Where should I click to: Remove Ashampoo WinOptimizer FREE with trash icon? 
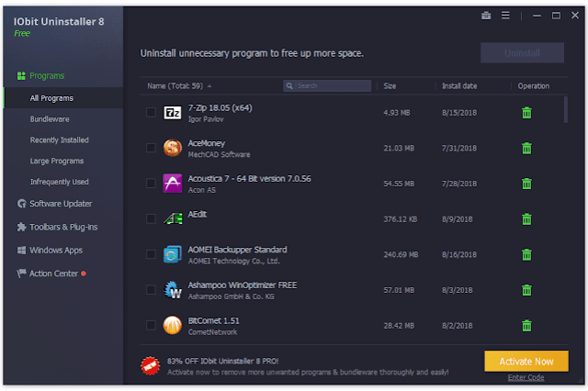click(526, 290)
